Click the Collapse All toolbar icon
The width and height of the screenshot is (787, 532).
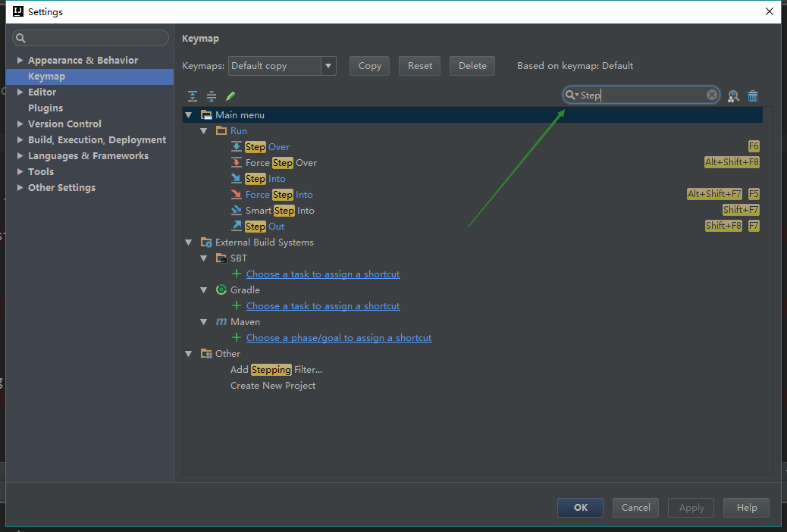tap(212, 95)
